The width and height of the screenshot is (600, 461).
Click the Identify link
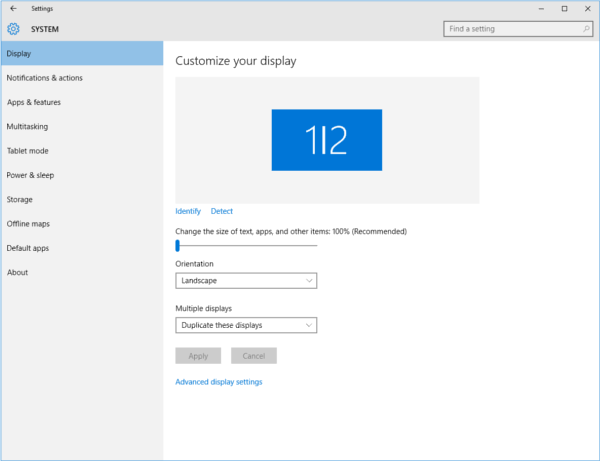(x=188, y=211)
